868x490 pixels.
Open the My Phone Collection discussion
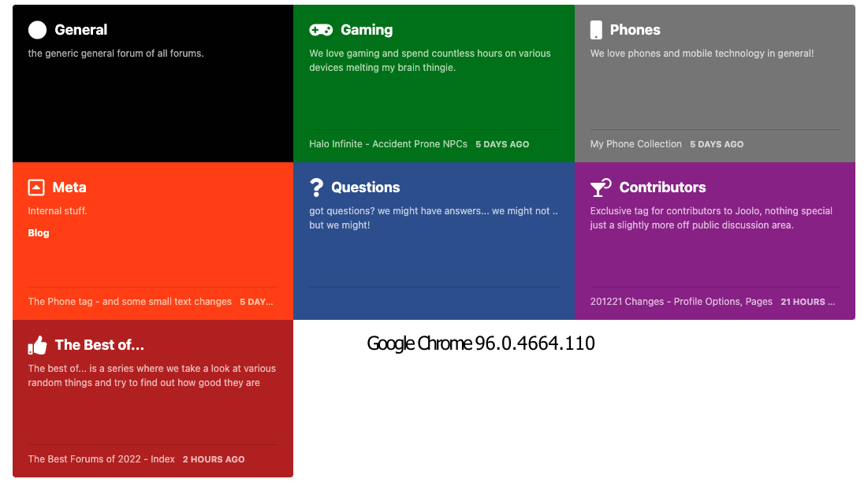635,144
